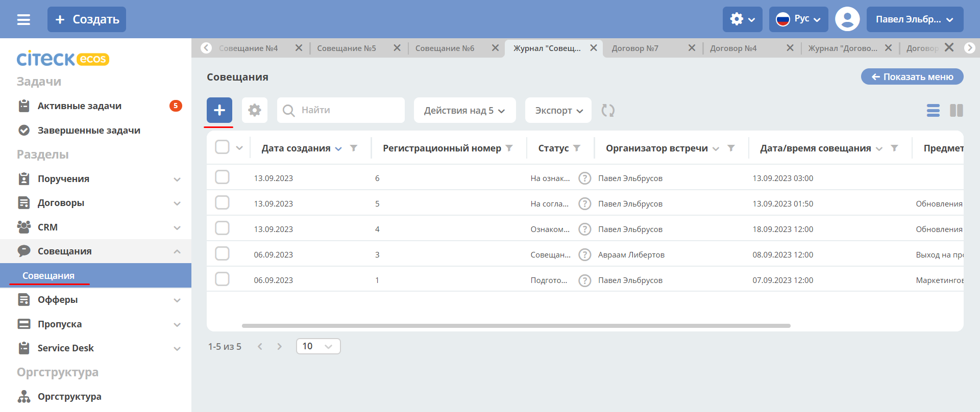Switch to the Совещание №5 tab
This screenshot has height=412, width=980.
coord(347,48)
